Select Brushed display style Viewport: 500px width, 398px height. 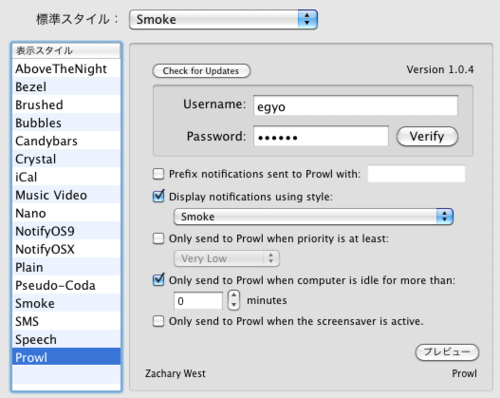click(x=66, y=105)
